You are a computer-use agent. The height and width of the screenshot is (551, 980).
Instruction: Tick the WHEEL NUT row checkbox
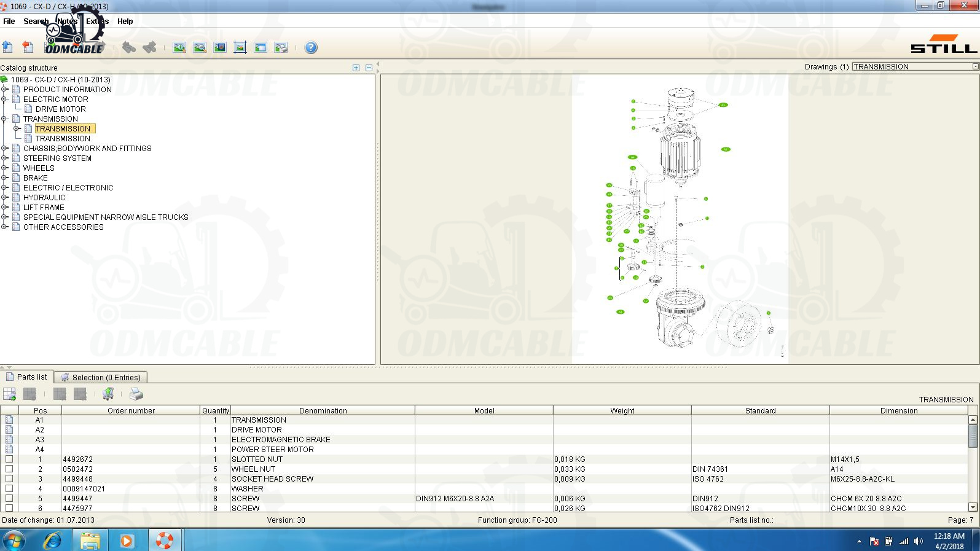pyautogui.click(x=9, y=469)
